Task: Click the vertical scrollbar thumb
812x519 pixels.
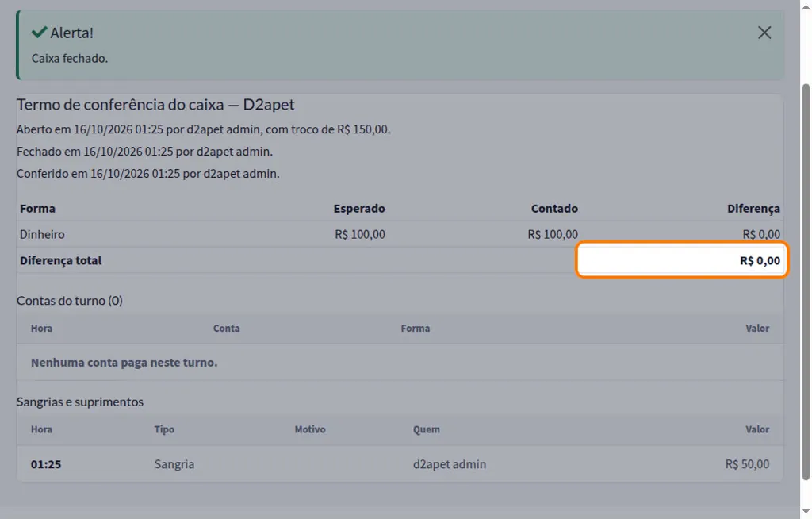Action: 806,282
